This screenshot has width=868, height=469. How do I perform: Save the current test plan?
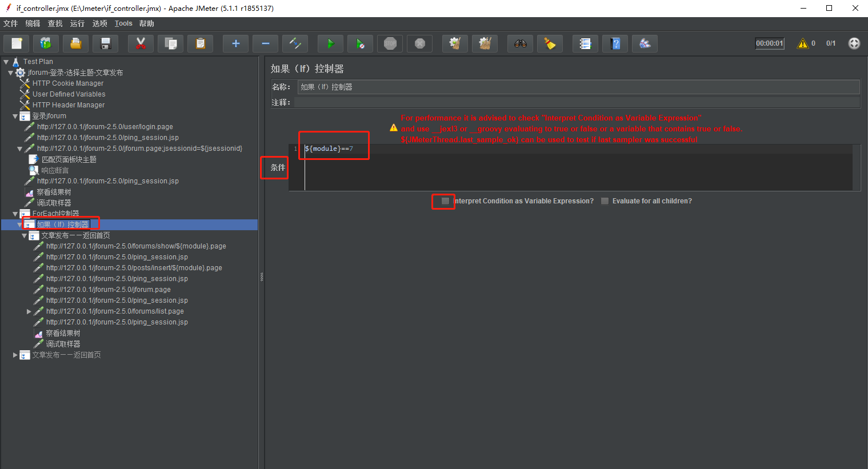[x=105, y=43]
